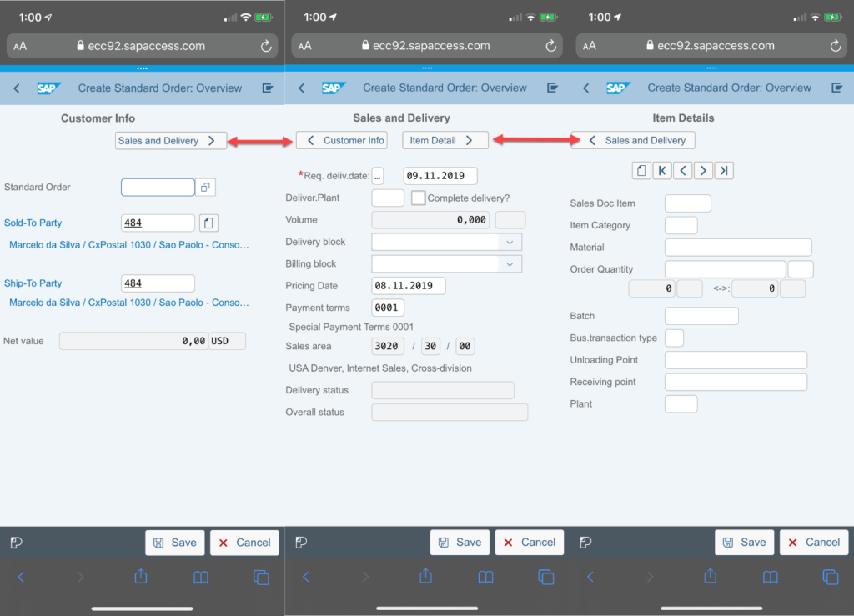Toggle the SAP logo in the header bar
Screen dimensions: 854x616
click(x=49, y=87)
